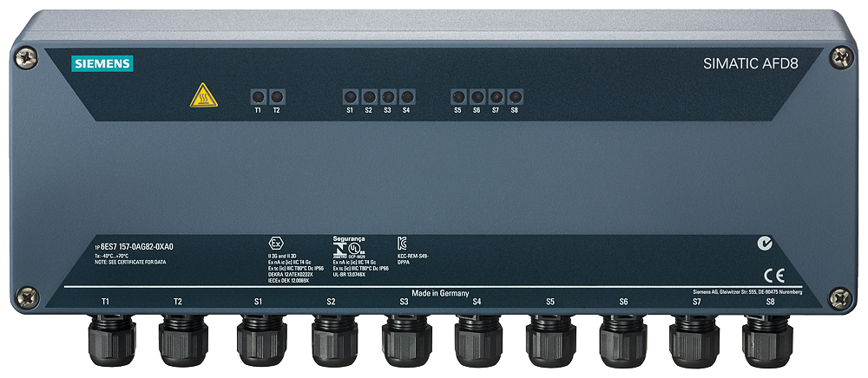Viewport: 868px width, 378px height.
Task: Click the T1 status LED
Action: [258, 96]
